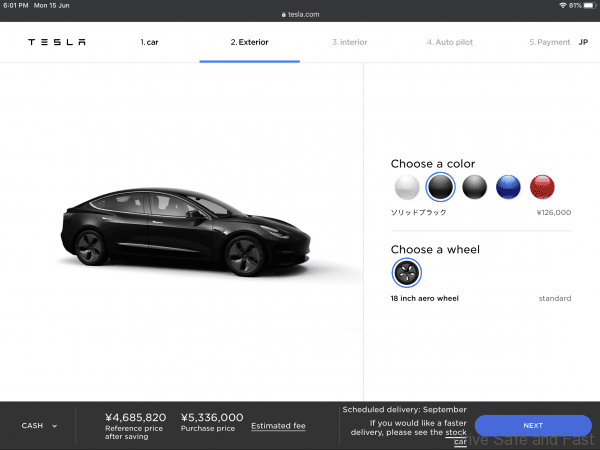
Task: Open the 5. Payment step
Action: tap(550, 42)
